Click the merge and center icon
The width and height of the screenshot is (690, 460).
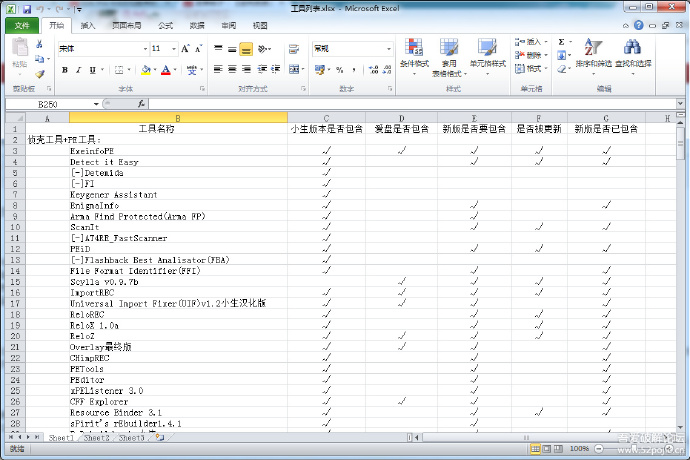point(294,69)
